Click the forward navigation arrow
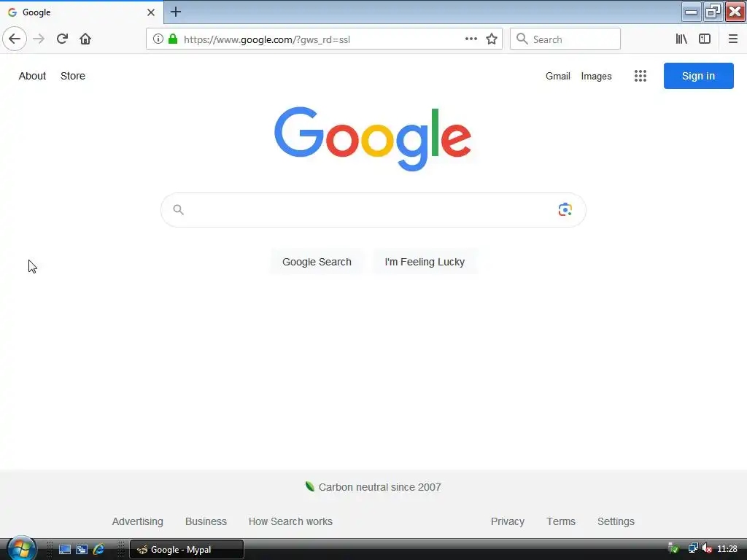This screenshot has height=560, width=747. pyautogui.click(x=39, y=39)
